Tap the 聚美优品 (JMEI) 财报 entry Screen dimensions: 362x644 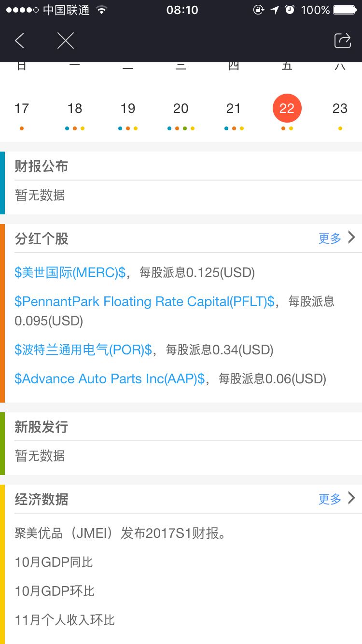pos(120,533)
